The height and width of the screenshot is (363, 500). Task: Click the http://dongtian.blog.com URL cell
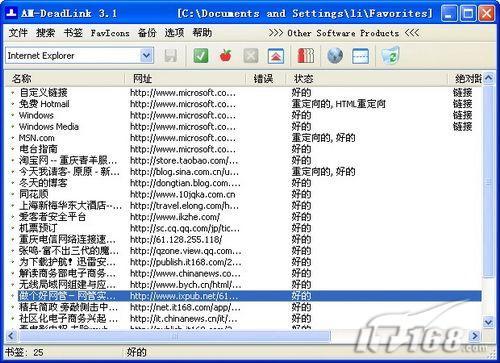coord(185,183)
